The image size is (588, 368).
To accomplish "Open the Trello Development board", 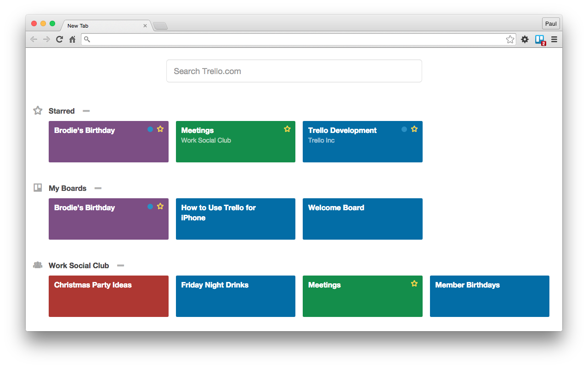I will coord(362,142).
